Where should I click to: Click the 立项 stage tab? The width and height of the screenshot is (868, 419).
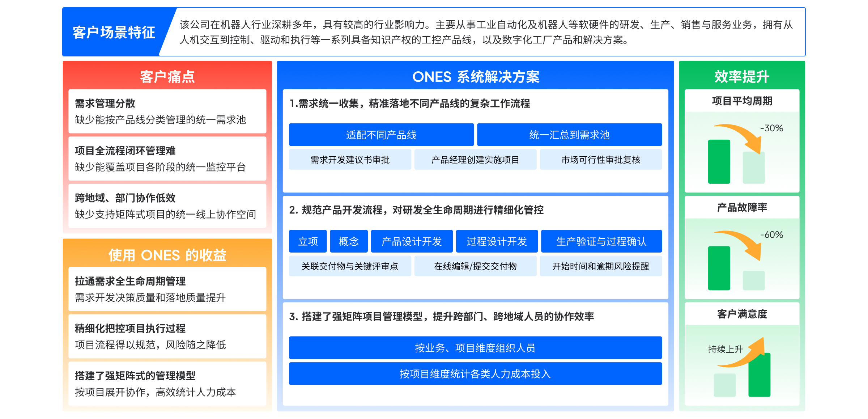[308, 241]
